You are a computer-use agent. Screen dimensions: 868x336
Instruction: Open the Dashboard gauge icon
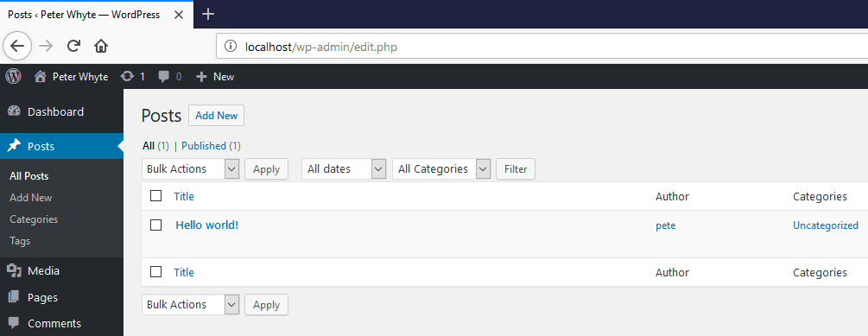(14, 111)
